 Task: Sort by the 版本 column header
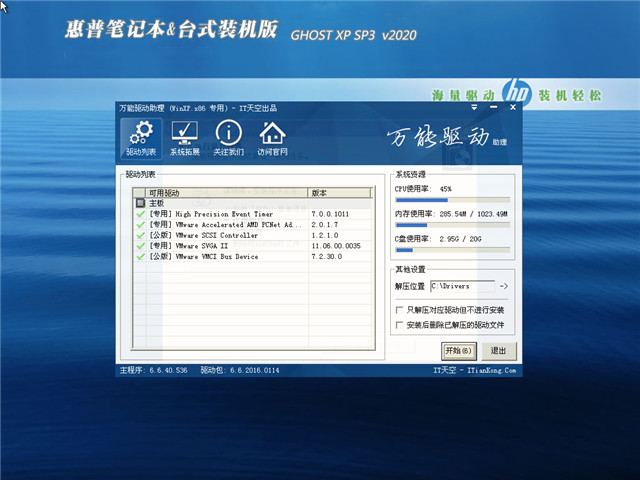(x=339, y=193)
